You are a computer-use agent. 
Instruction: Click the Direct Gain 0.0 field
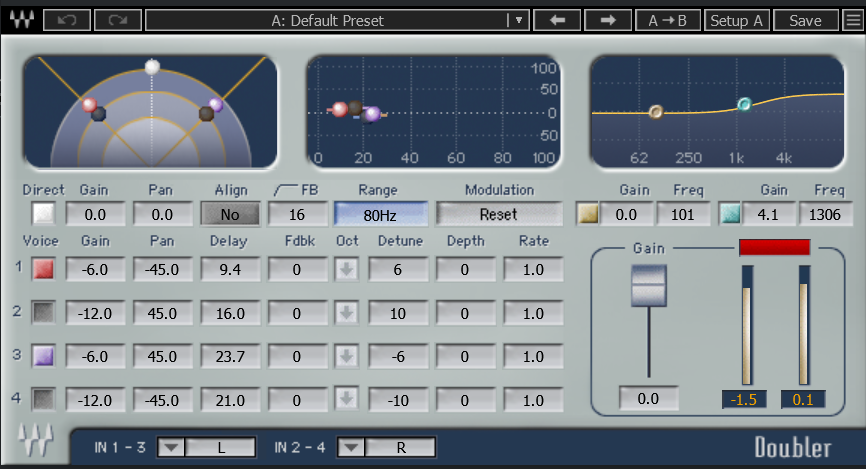coord(95,214)
